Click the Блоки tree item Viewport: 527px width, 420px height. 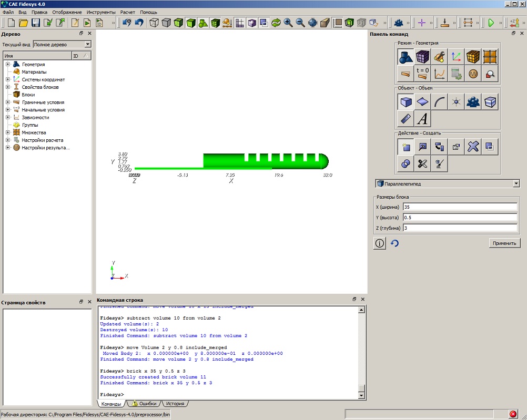pos(28,95)
